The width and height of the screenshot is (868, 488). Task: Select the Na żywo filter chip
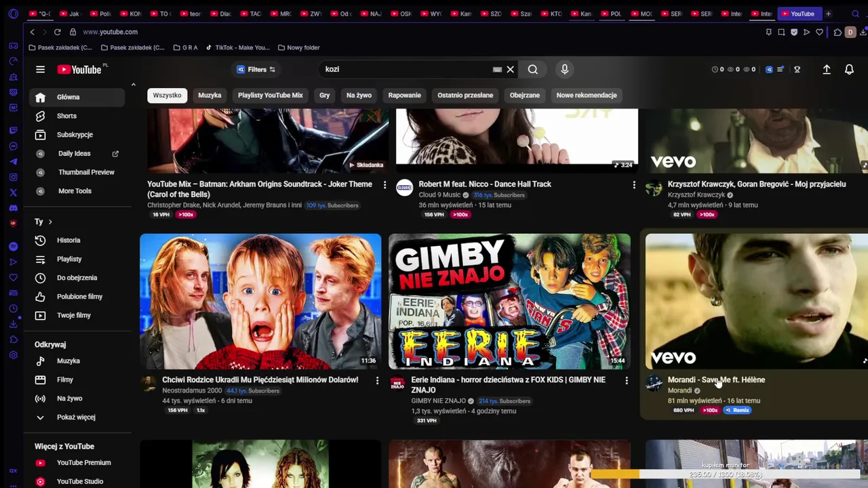point(359,96)
